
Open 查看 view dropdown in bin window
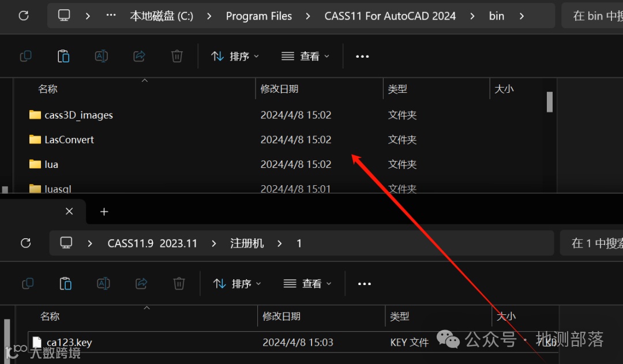(305, 57)
